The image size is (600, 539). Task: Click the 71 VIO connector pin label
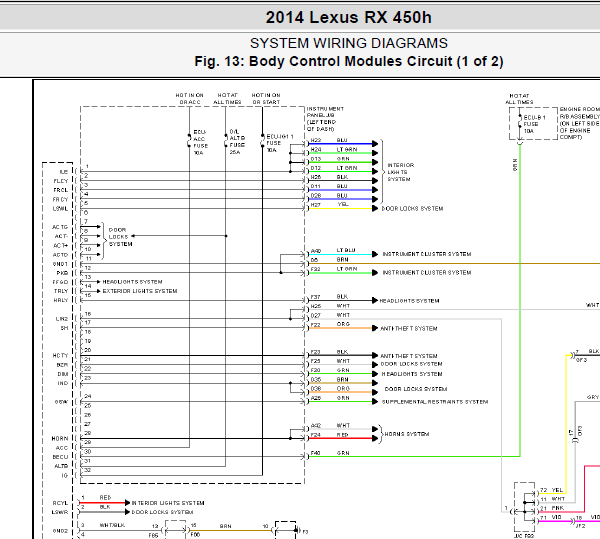pyautogui.click(x=551, y=517)
